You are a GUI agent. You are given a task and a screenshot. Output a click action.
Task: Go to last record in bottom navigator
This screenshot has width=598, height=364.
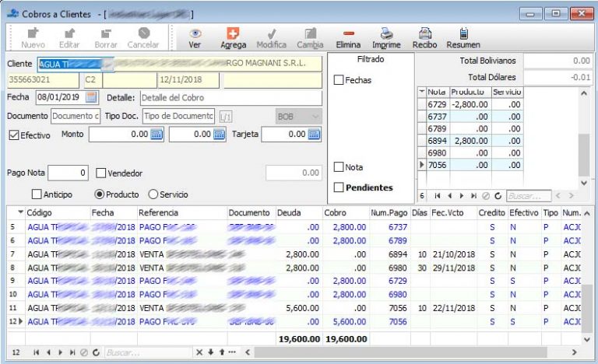72,352
